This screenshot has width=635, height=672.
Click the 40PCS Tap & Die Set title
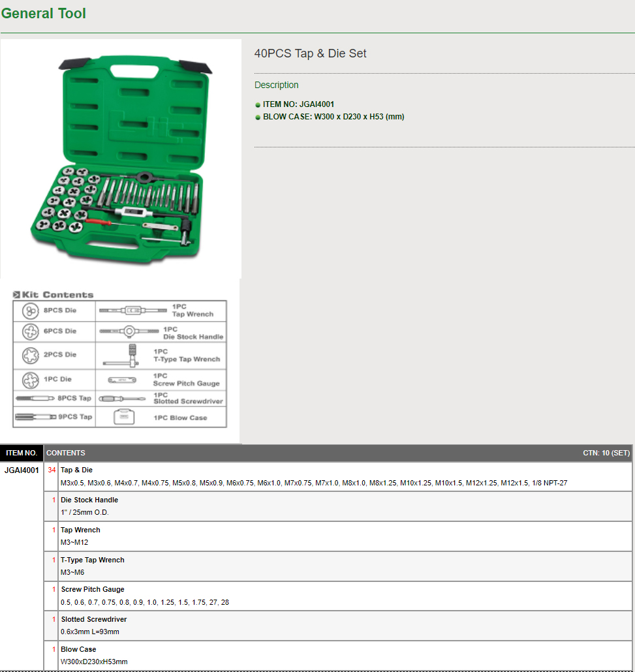310,53
